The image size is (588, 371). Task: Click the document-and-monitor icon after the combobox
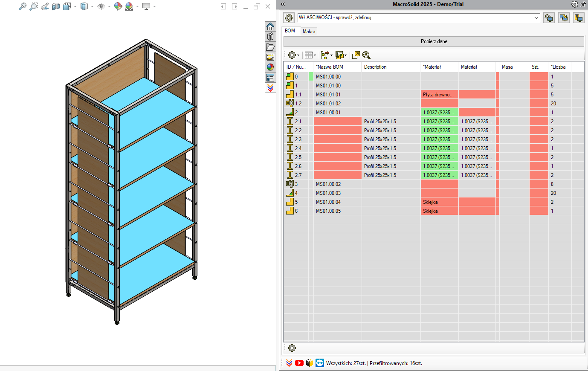pos(579,17)
